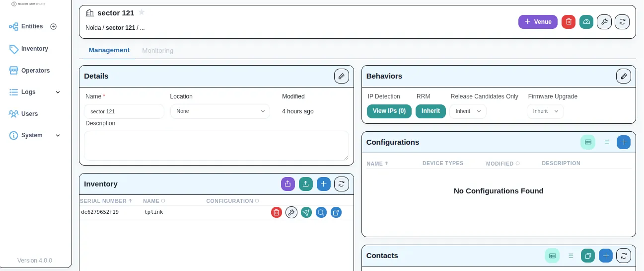Image resolution: width=644 pixels, height=271 pixels.
Task: Open Operators from the sidebar
Action: click(35, 71)
